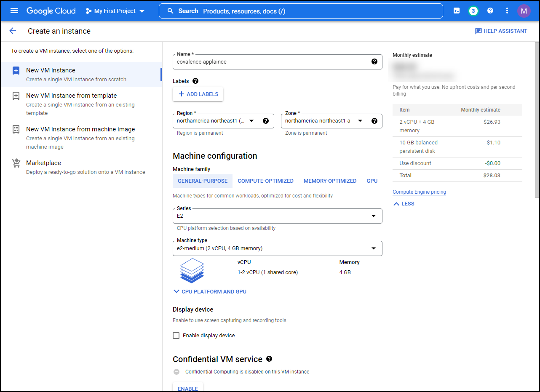Click the $28.03 total estimate value
This screenshot has height=392, width=540.
[492, 175]
